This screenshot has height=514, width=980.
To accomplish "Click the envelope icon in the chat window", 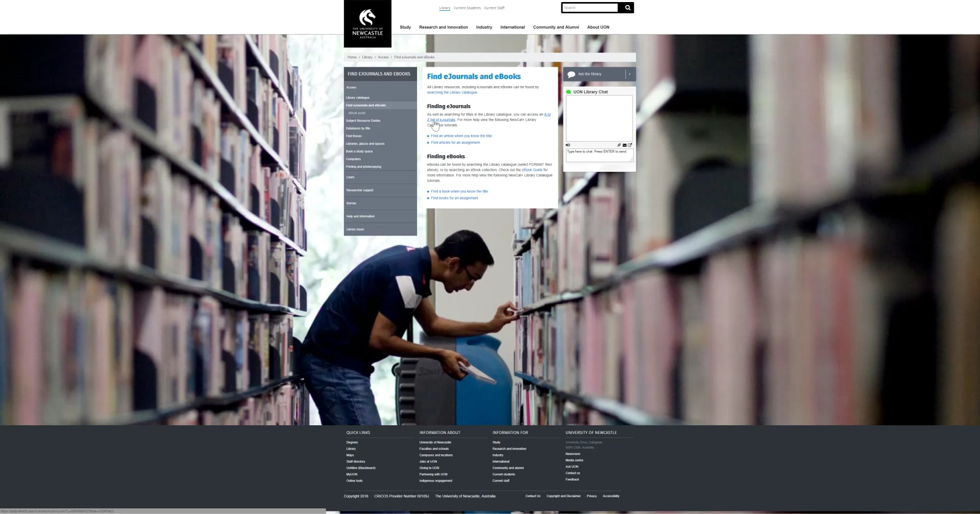I will click(x=624, y=145).
